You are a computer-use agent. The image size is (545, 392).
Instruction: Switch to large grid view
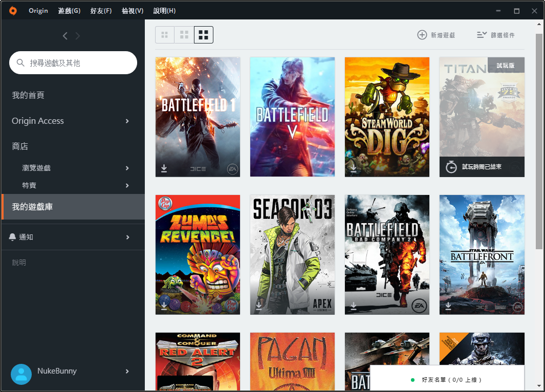203,35
